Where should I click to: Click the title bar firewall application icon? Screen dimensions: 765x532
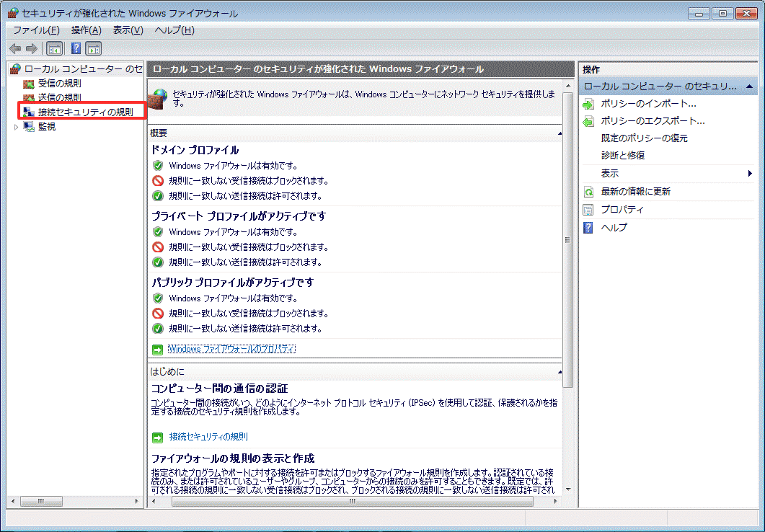tap(12, 13)
